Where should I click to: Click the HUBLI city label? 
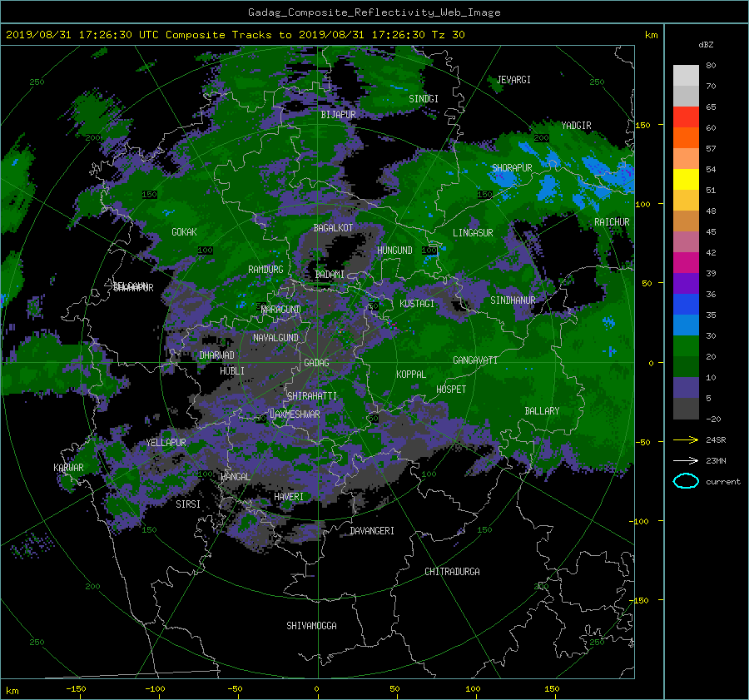tap(232, 370)
